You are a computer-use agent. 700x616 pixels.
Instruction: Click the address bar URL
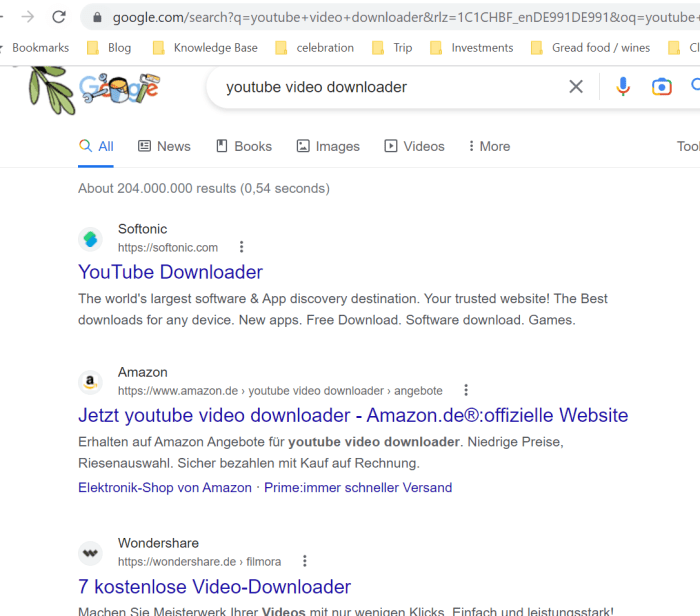click(x=404, y=17)
